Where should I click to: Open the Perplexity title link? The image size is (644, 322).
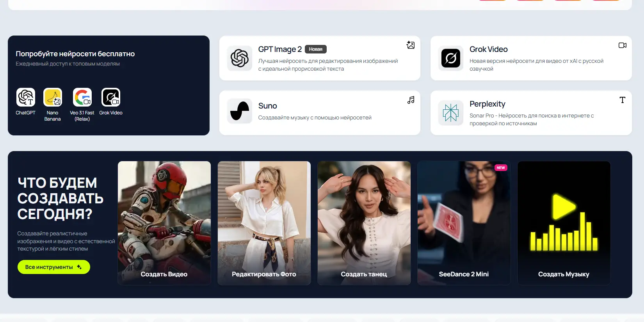pos(487,104)
